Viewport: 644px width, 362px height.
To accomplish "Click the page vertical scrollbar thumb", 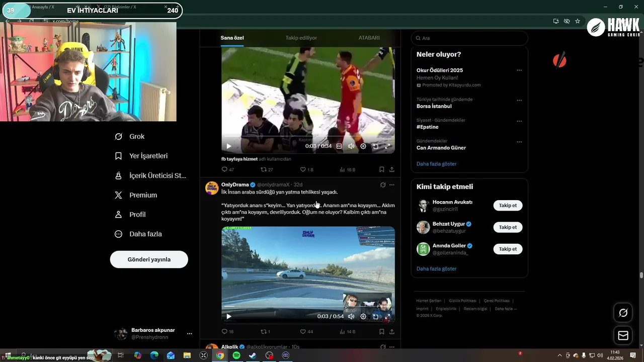I will (641, 275).
